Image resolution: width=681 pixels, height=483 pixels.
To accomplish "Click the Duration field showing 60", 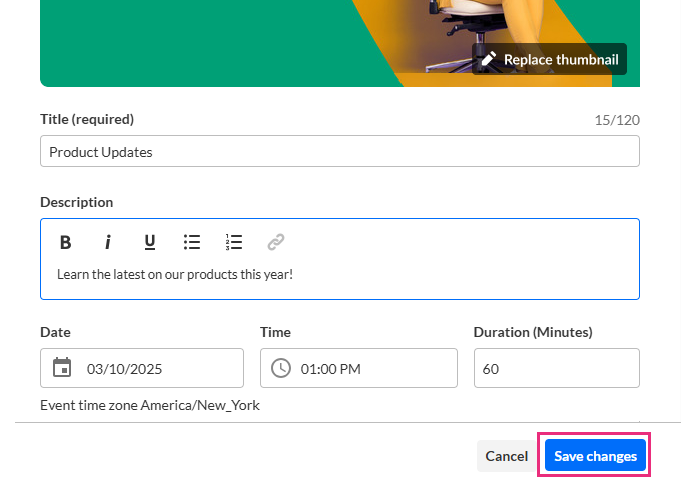I will [557, 368].
